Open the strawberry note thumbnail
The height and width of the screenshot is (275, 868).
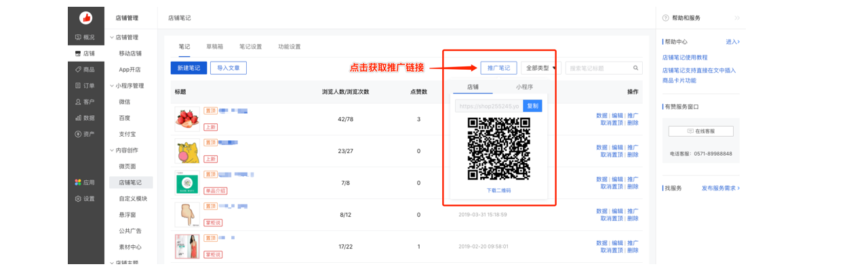187,119
